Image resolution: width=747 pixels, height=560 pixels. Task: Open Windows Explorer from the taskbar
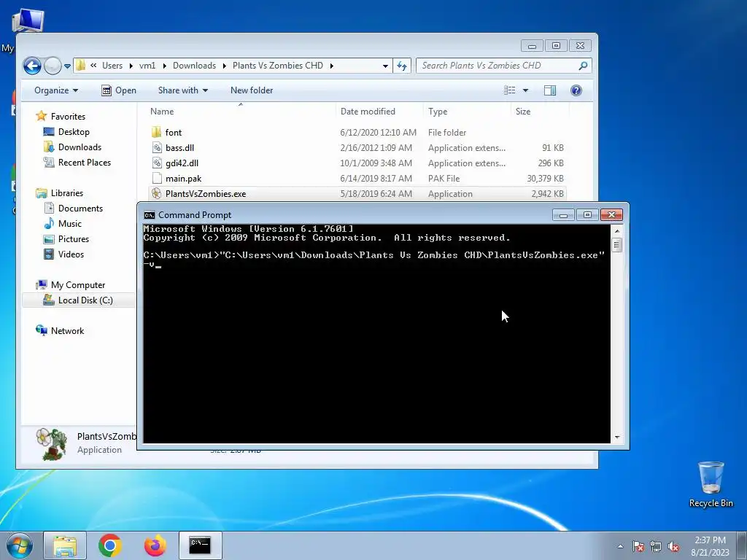65,545
